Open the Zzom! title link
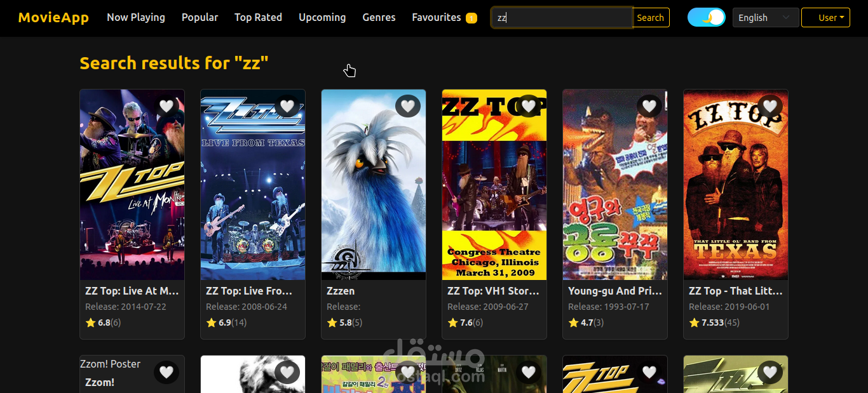 [x=100, y=382]
